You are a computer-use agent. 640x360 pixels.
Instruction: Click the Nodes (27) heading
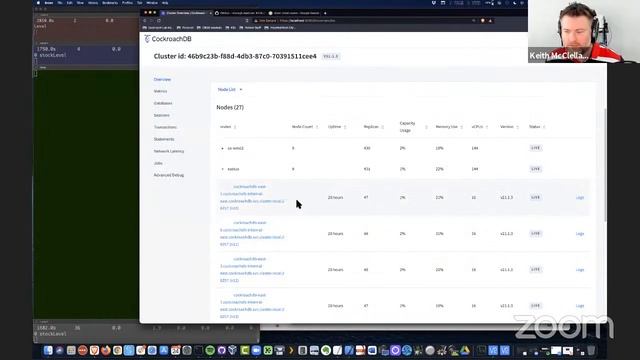(x=230, y=107)
